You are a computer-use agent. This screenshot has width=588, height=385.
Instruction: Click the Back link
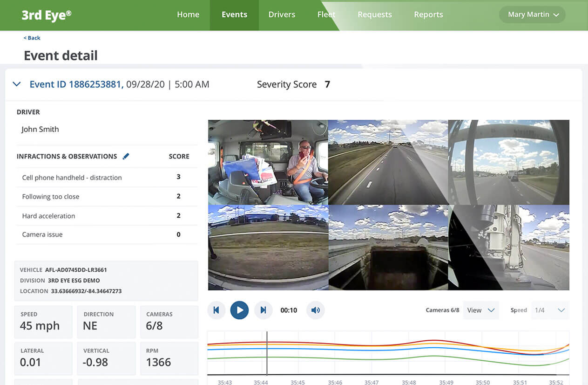[32, 38]
